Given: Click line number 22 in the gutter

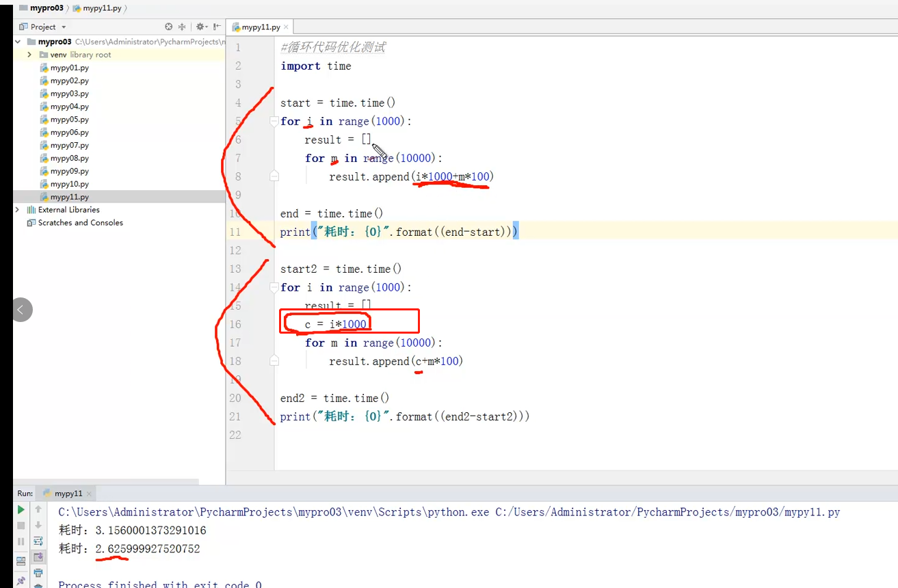Looking at the screenshot, I should (236, 435).
